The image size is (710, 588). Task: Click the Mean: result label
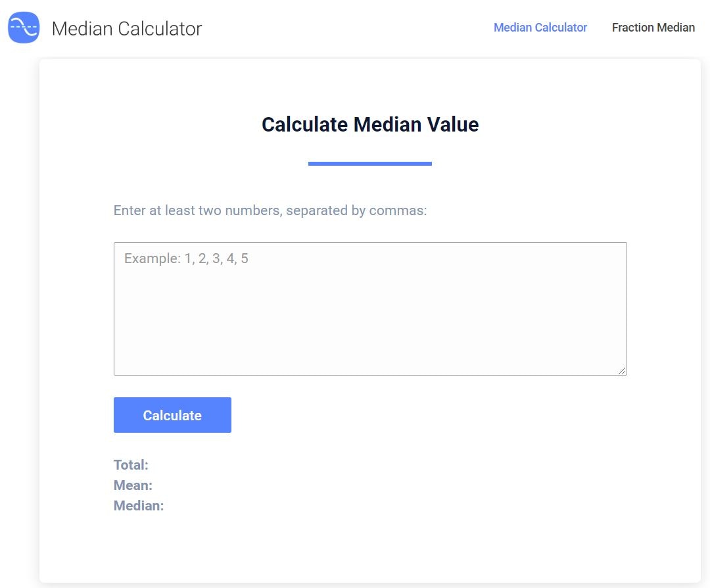[133, 485]
